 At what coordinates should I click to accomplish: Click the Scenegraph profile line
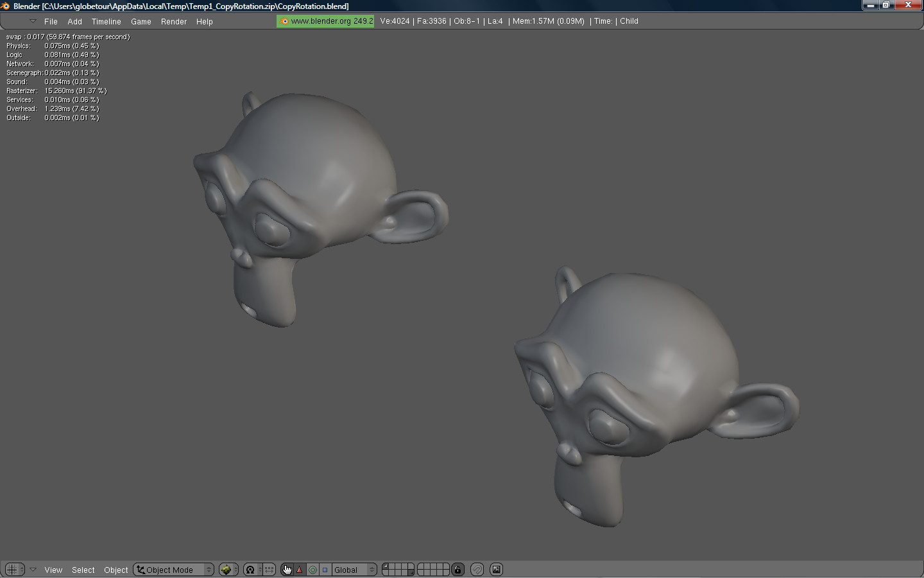pos(53,73)
